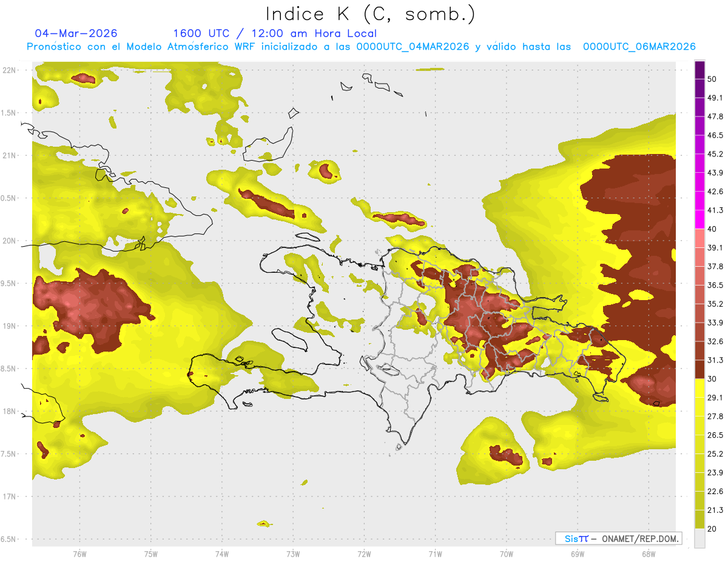
Task: Click the colorbar label "32.6"
Action: pyautogui.click(x=715, y=341)
